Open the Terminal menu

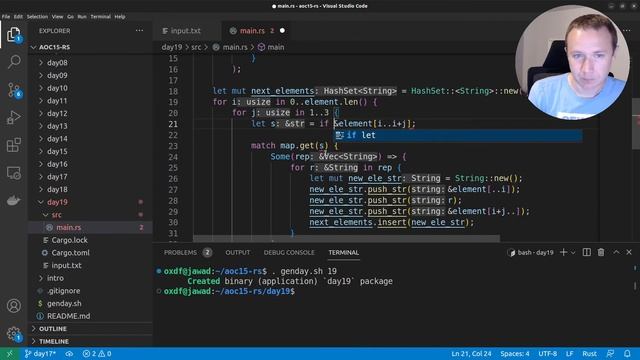(100, 17)
